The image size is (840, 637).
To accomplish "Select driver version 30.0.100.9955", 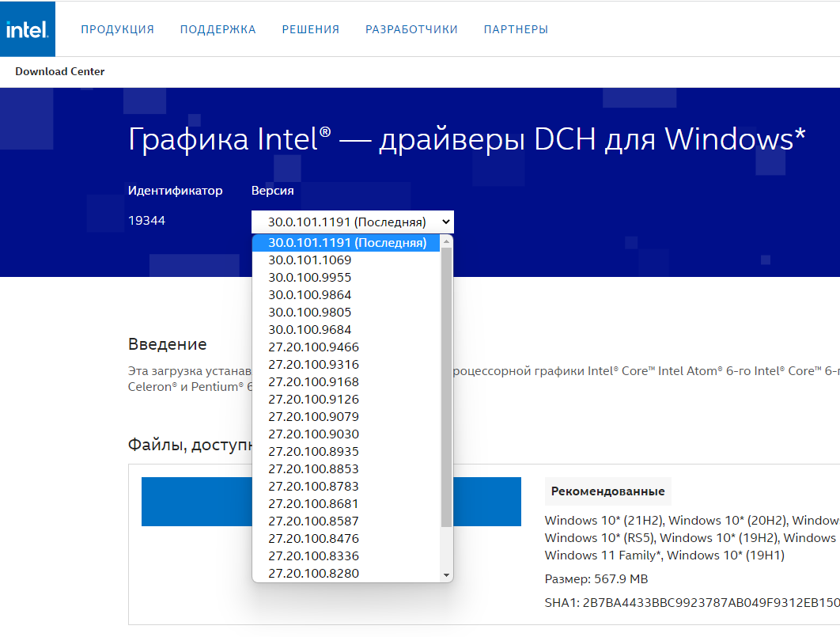I will coord(310,278).
